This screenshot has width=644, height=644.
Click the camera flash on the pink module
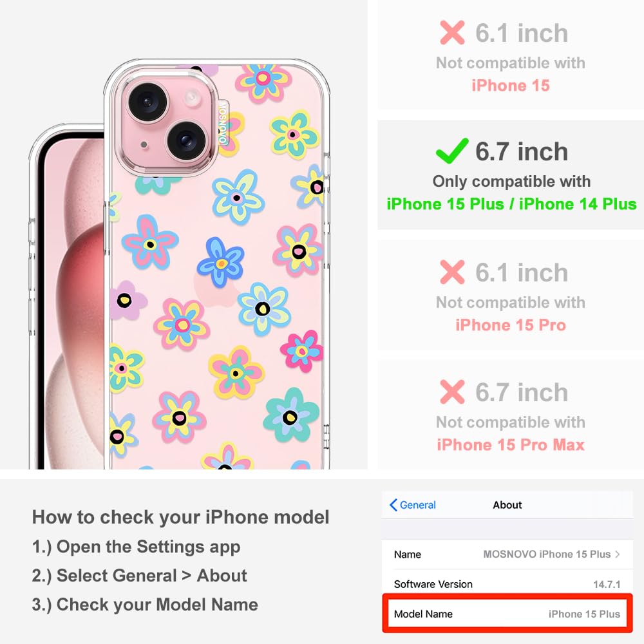click(192, 99)
